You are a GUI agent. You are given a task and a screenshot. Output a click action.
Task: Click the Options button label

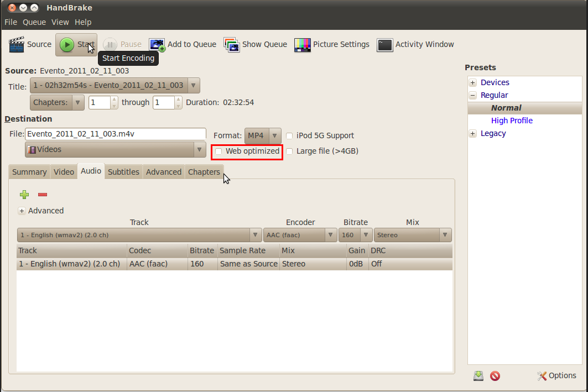click(562, 375)
